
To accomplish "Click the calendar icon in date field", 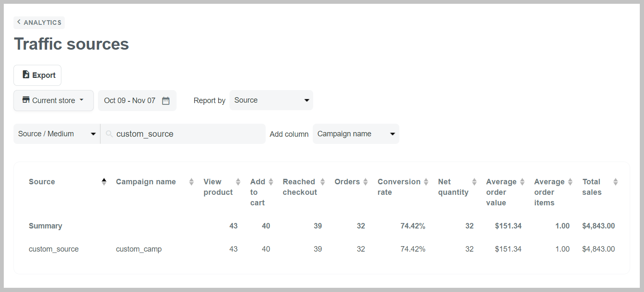I will 166,101.
